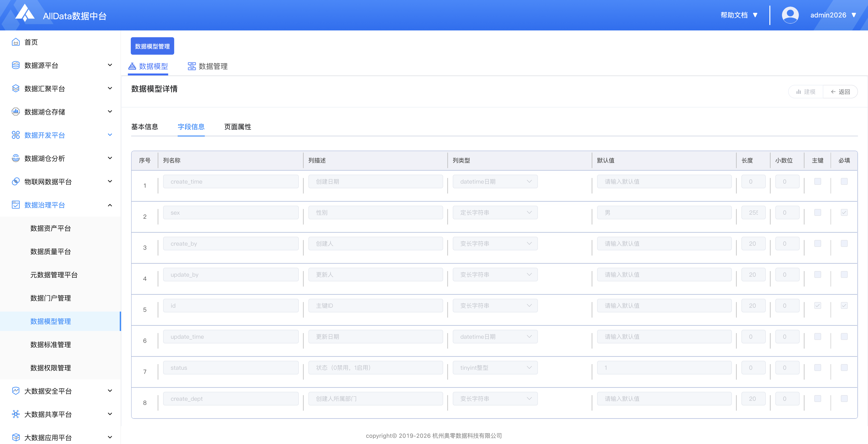Open tinyint整型 dropdown for status row
868x444 pixels.
tap(495, 367)
